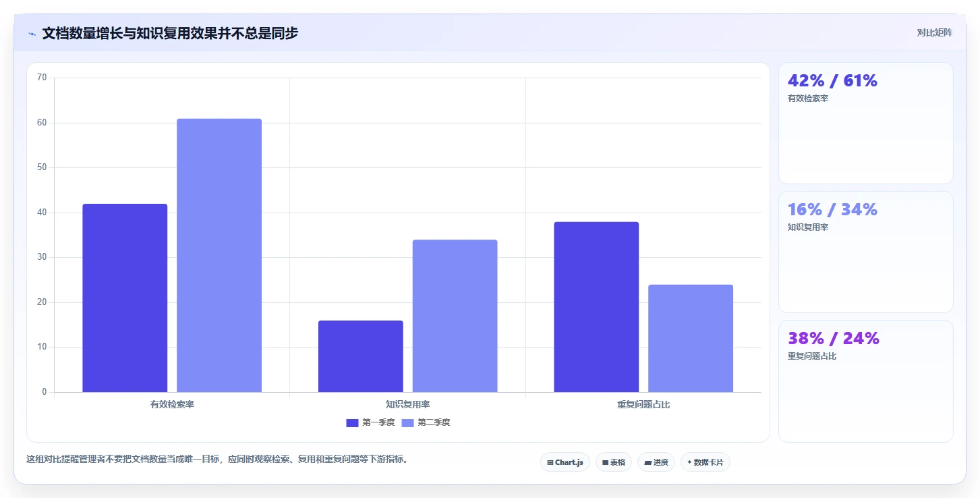Image resolution: width=980 pixels, height=498 pixels.
Task: Choose the 进度 chip
Action: pos(656,462)
